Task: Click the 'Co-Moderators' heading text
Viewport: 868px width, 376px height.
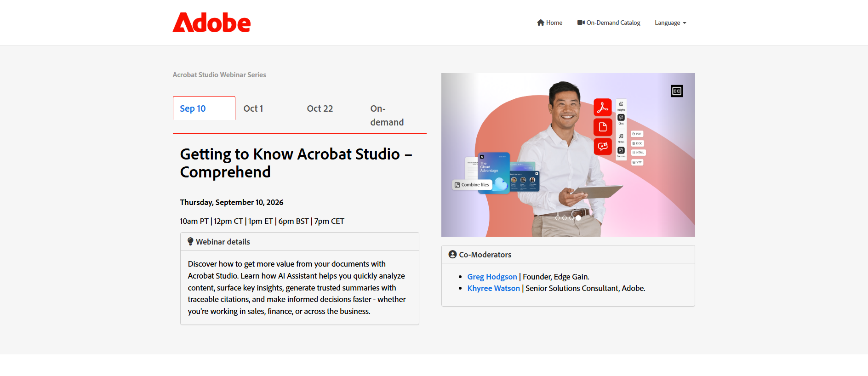Action: click(x=485, y=255)
